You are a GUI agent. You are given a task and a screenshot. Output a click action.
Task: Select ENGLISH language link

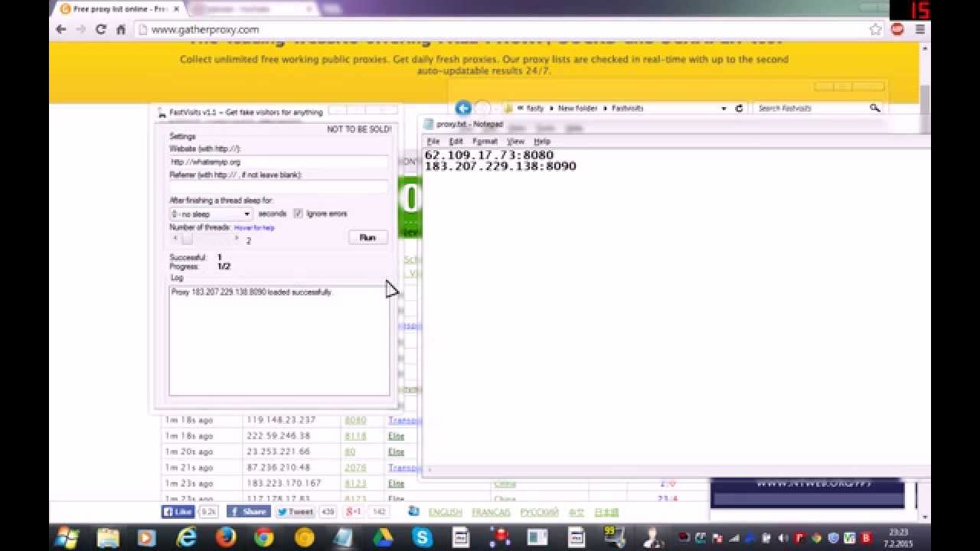click(x=445, y=512)
